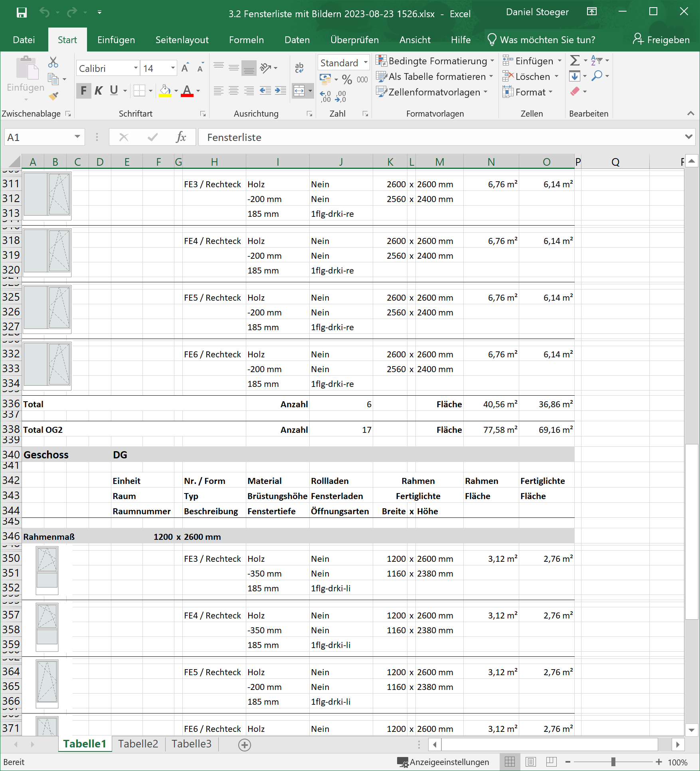This screenshot has width=700, height=771.
Task: Switch to Page Break Preview icon
Action: (x=551, y=762)
